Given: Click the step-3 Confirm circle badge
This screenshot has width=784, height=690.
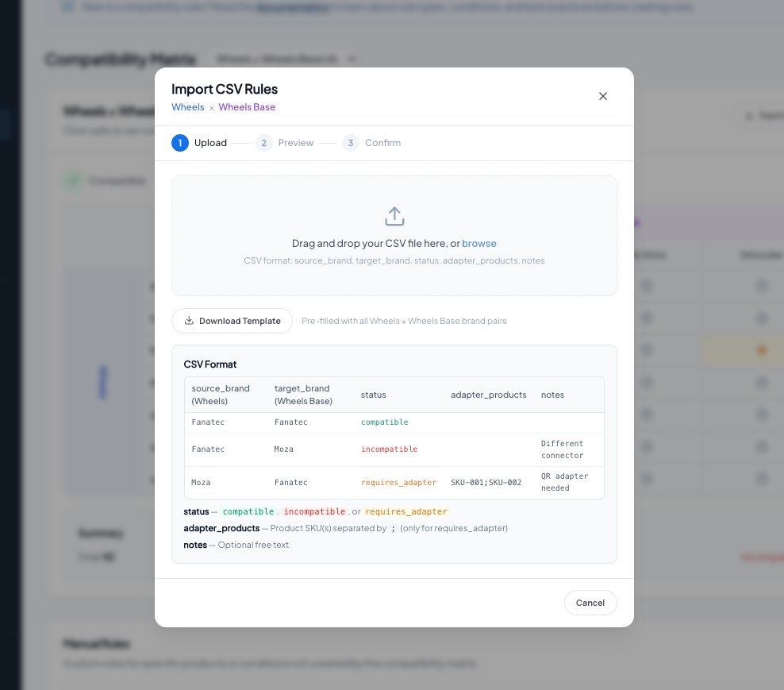Looking at the screenshot, I should click(350, 143).
